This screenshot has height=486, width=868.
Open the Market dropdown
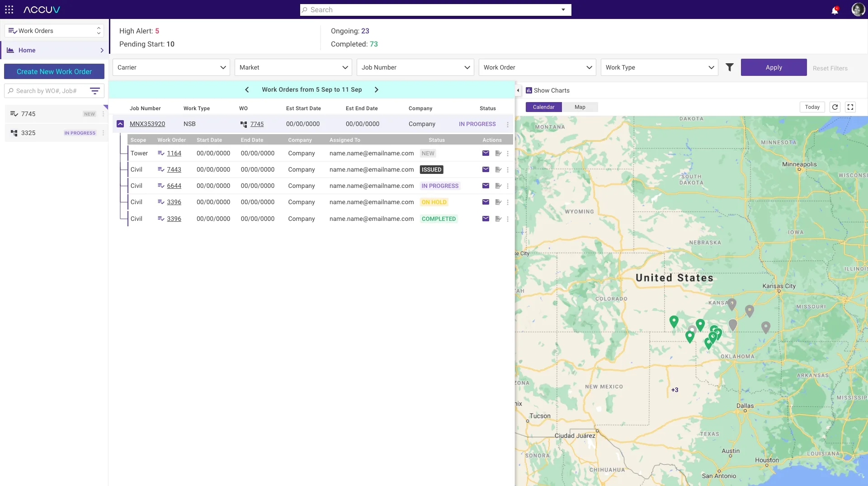tap(293, 67)
